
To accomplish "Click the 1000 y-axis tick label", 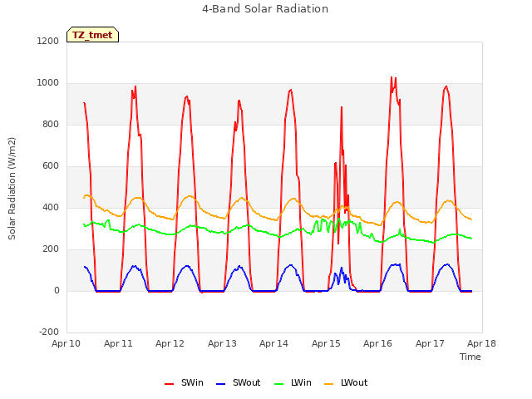I will click(48, 83).
